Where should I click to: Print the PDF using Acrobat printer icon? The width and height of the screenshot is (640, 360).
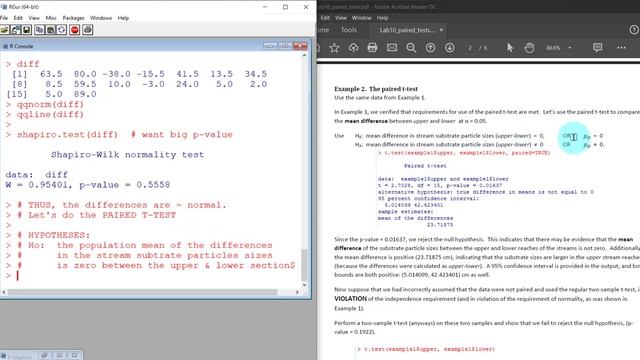[372, 48]
